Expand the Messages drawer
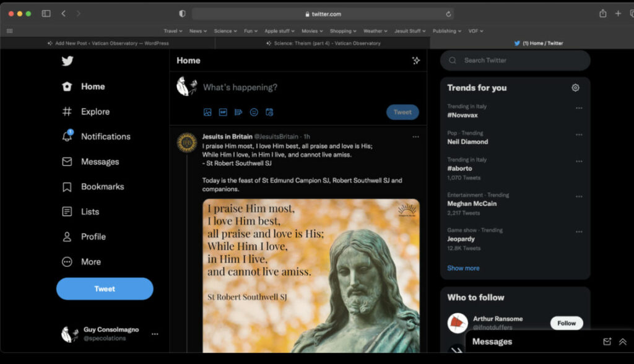Viewport: 634px width, 364px height. coord(623,342)
